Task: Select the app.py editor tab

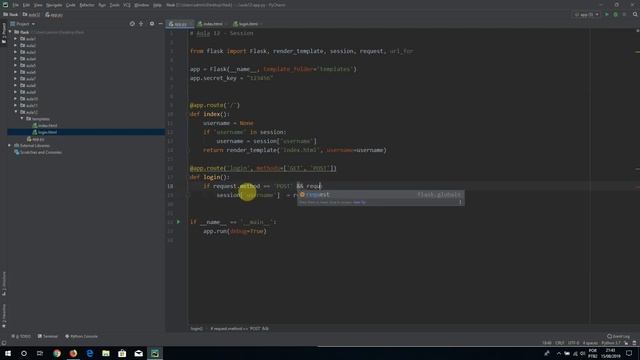Action: click(179, 24)
